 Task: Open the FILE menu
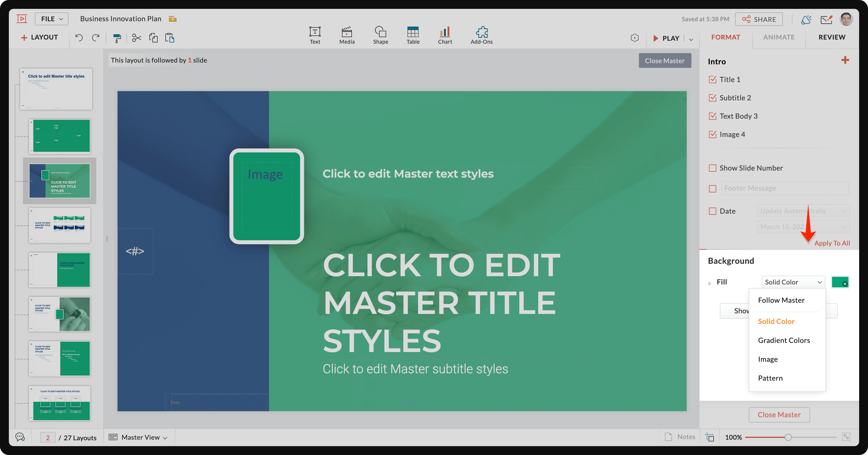[51, 19]
